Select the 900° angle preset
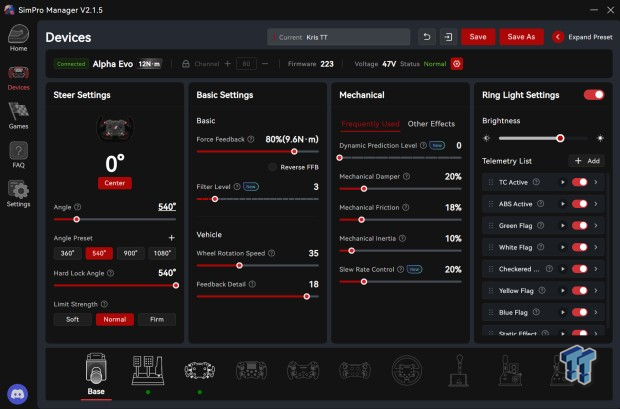620x409 pixels. [130, 253]
